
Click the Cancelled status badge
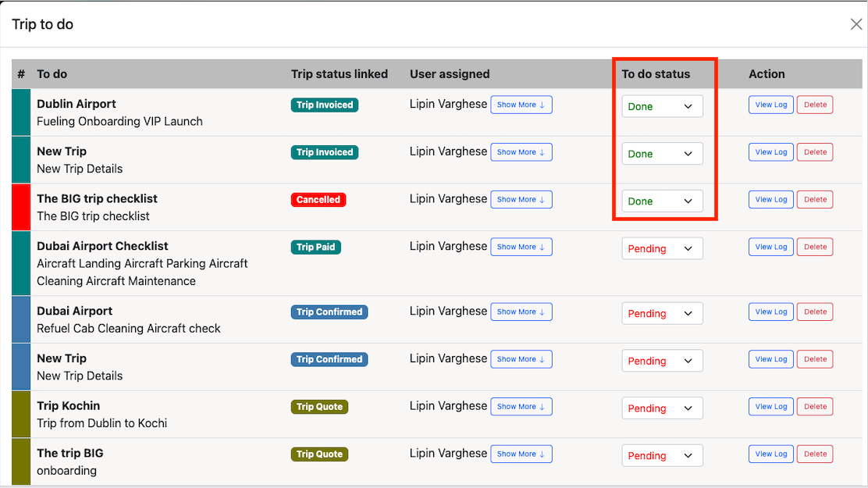(318, 200)
